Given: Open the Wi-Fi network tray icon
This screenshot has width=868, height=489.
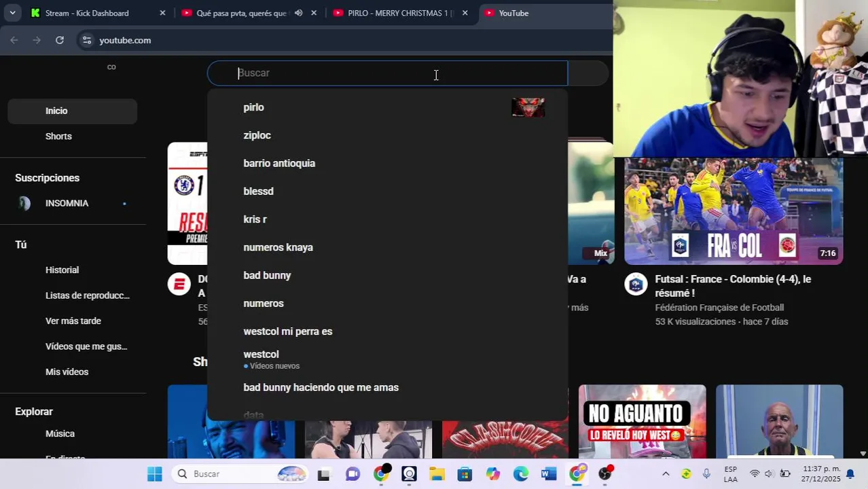Looking at the screenshot, I should pos(754,474).
